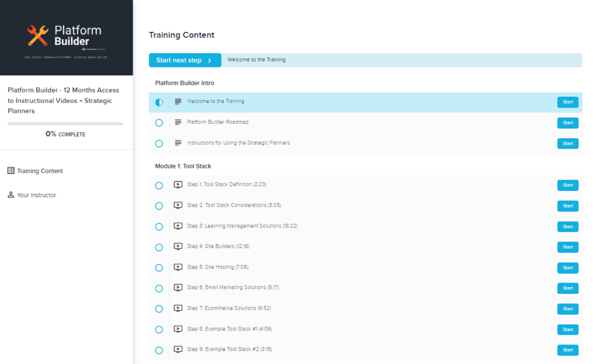
Task: Start Instructions for Using the Strategic Planners
Action: [568, 144]
